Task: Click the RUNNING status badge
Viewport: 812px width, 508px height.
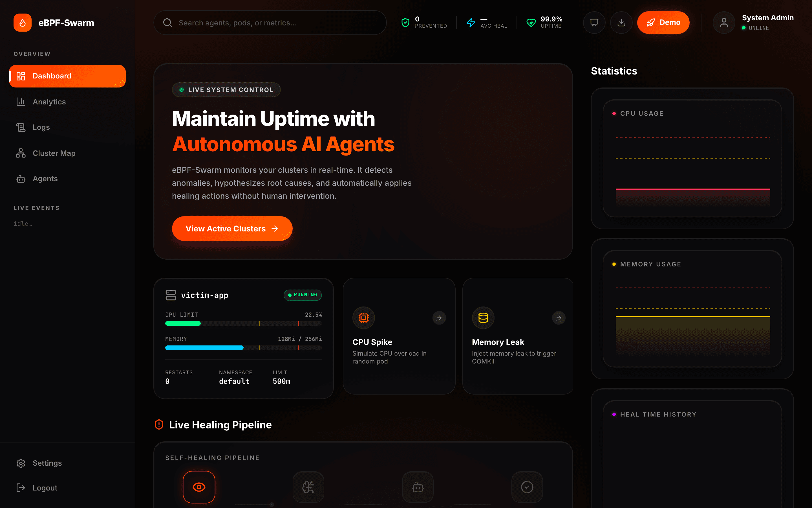Action: [x=303, y=295]
